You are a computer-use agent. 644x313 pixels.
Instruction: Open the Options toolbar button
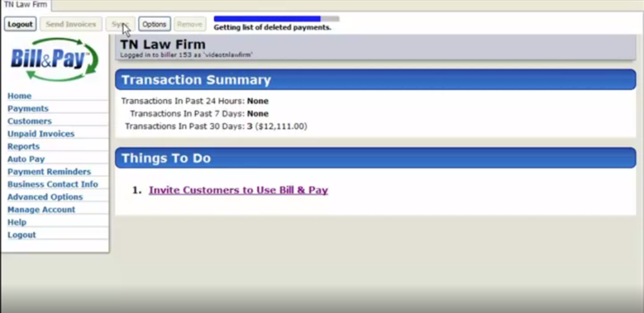click(x=154, y=24)
